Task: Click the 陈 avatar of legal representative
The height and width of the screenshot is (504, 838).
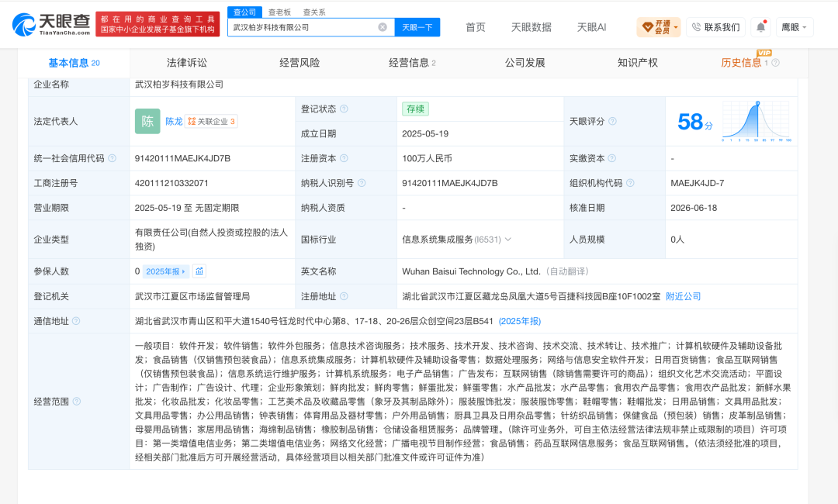Action: click(147, 121)
